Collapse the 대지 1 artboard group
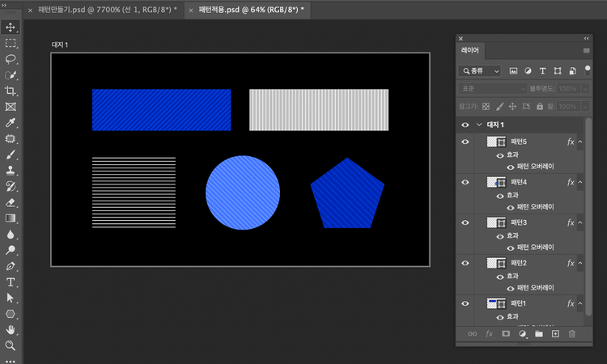607x364 pixels. pyautogui.click(x=479, y=125)
